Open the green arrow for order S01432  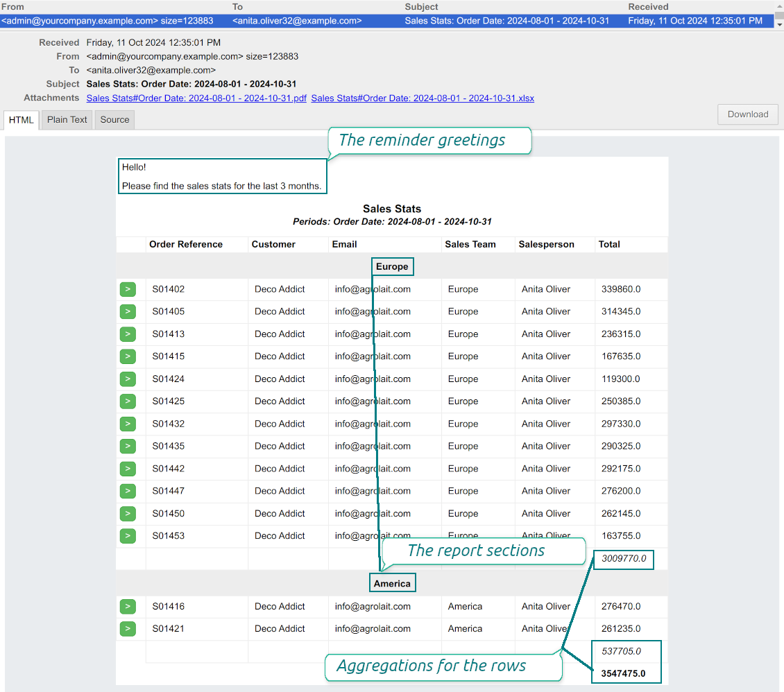click(128, 424)
